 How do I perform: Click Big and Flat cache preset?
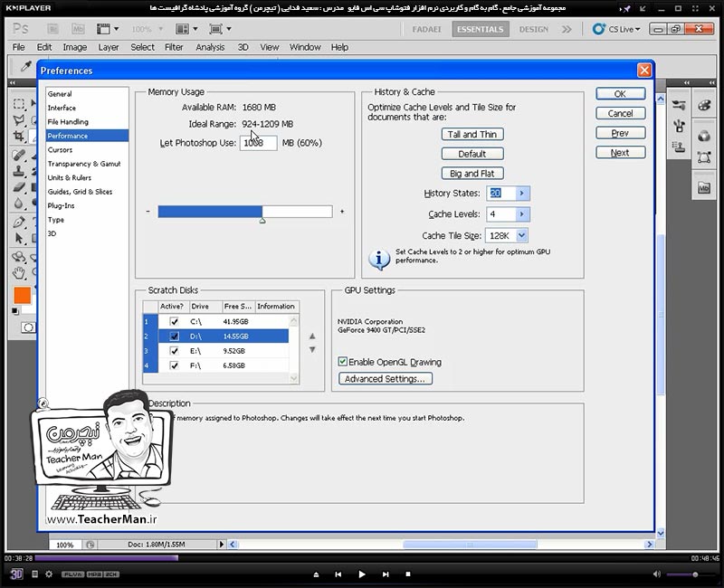[x=472, y=174]
